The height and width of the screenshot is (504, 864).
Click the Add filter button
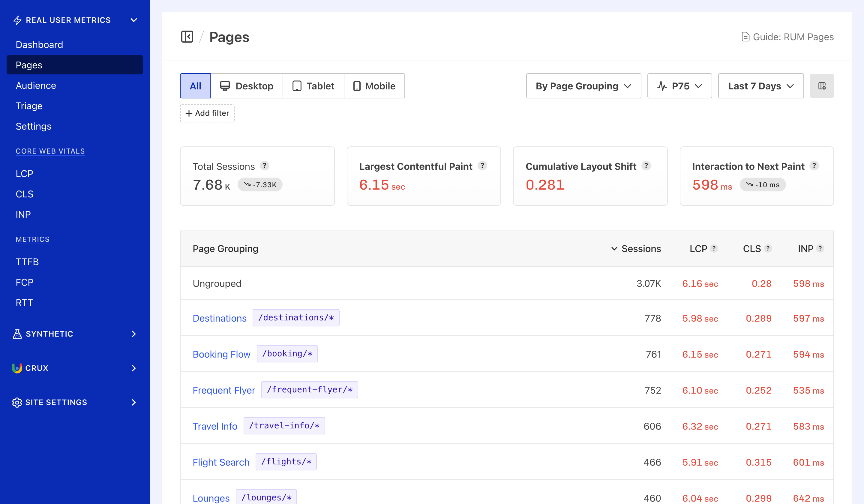click(x=207, y=113)
